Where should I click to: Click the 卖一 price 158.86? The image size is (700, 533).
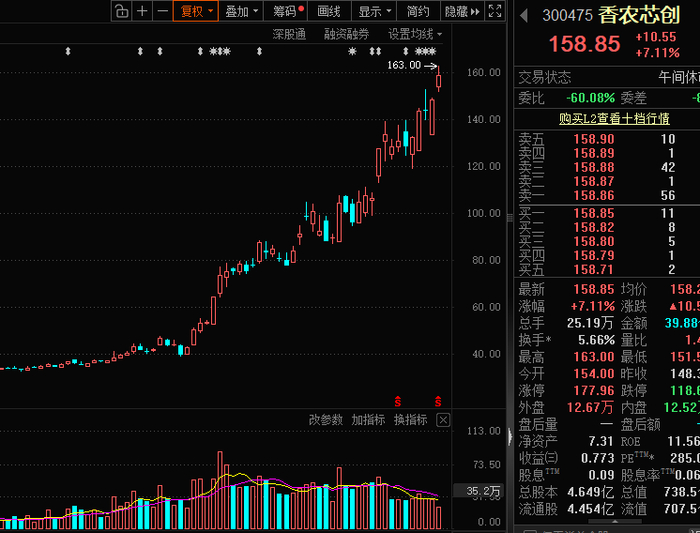click(594, 196)
